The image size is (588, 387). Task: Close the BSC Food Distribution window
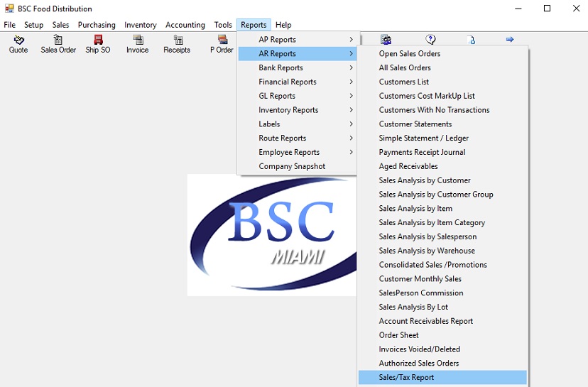(x=577, y=9)
